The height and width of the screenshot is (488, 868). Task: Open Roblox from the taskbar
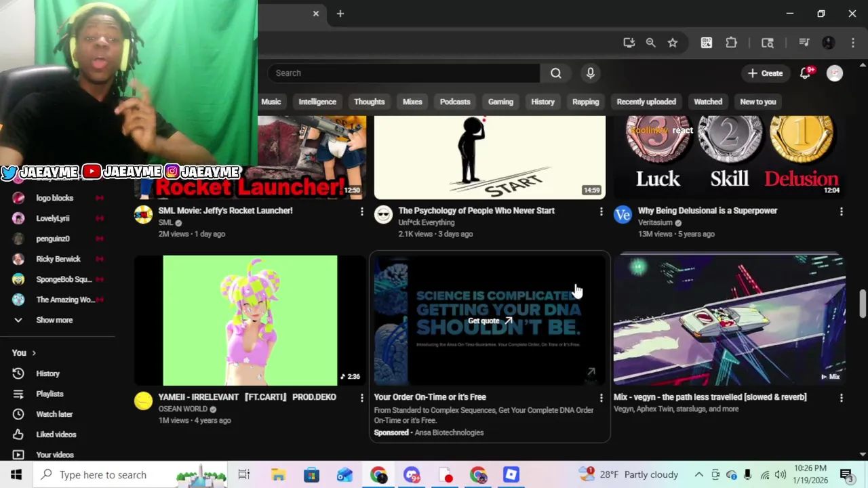click(511, 474)
